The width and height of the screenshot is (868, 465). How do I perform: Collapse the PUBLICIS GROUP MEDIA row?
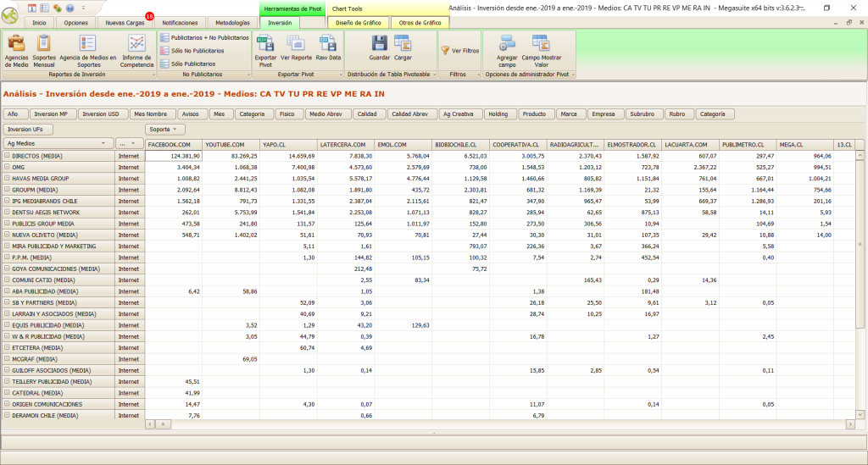tap(7, 224)
